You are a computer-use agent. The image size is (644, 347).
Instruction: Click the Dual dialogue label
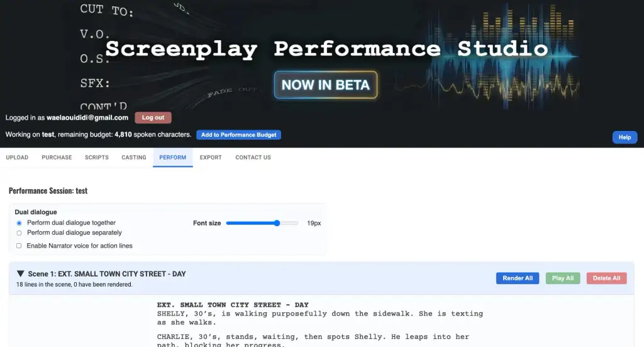point(36,212)
